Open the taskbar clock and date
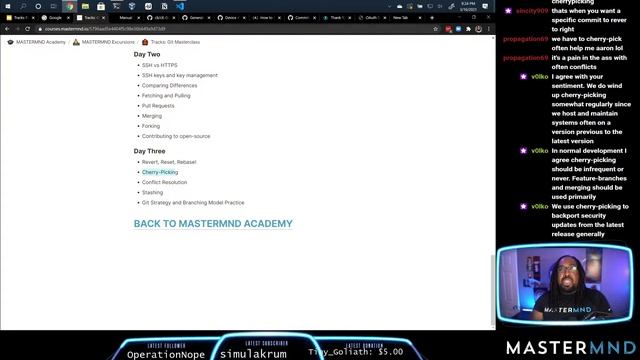The height and width of the screenshot is (360, 640). click(468, 6)
